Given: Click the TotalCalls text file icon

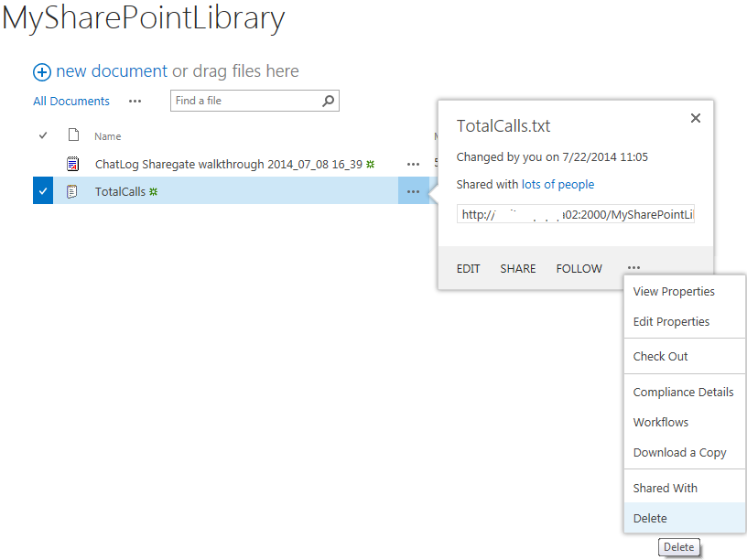Looking at the screenshot, I should coord(72,191).
